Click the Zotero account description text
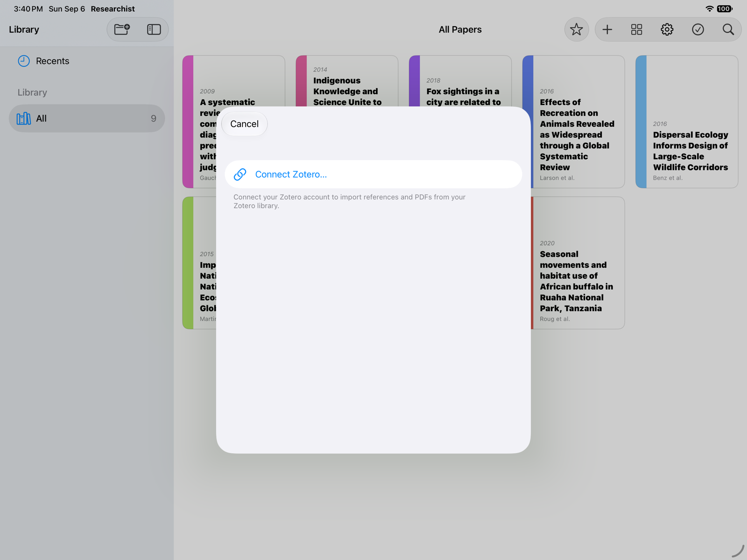 point(349,201)
